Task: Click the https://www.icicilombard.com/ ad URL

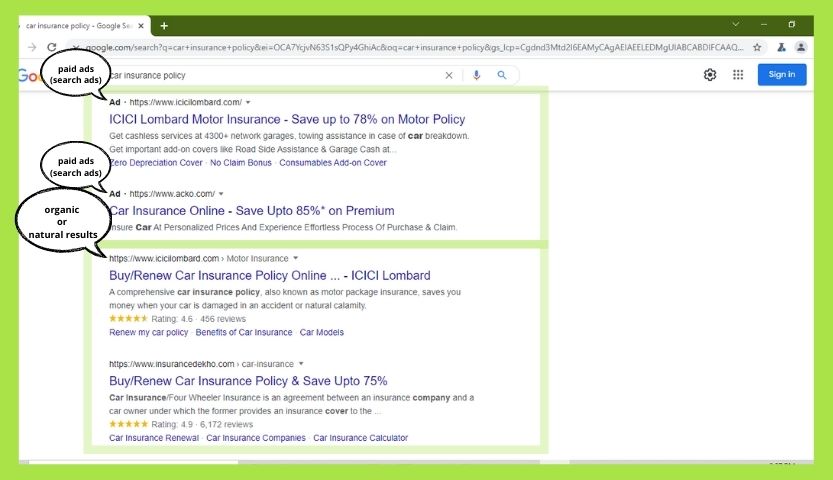Action: (x=185, y=102)
